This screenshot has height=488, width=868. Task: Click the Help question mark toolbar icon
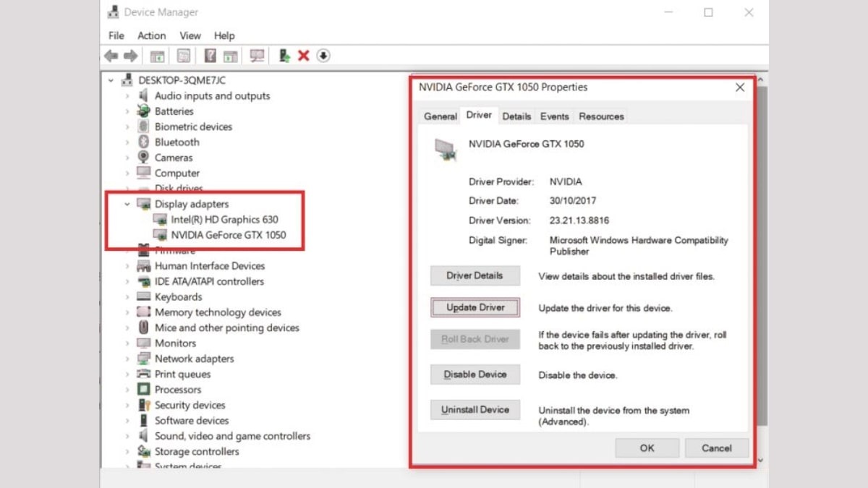click(x=210, y=56)
